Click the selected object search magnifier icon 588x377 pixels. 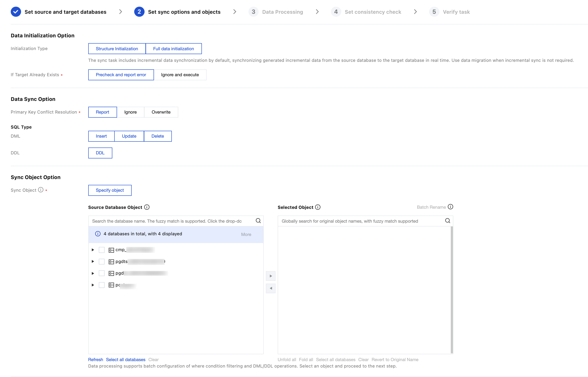447,221
